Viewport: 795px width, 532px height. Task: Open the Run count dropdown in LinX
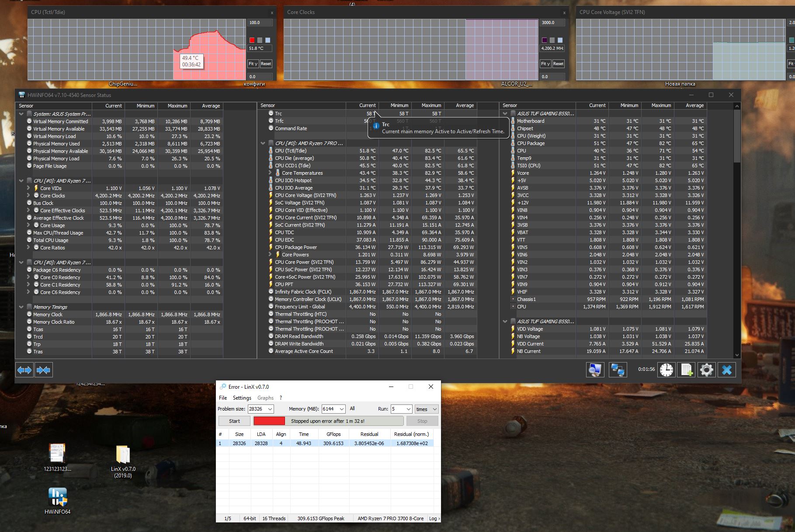pyautogui.click(x=408, y=409)
